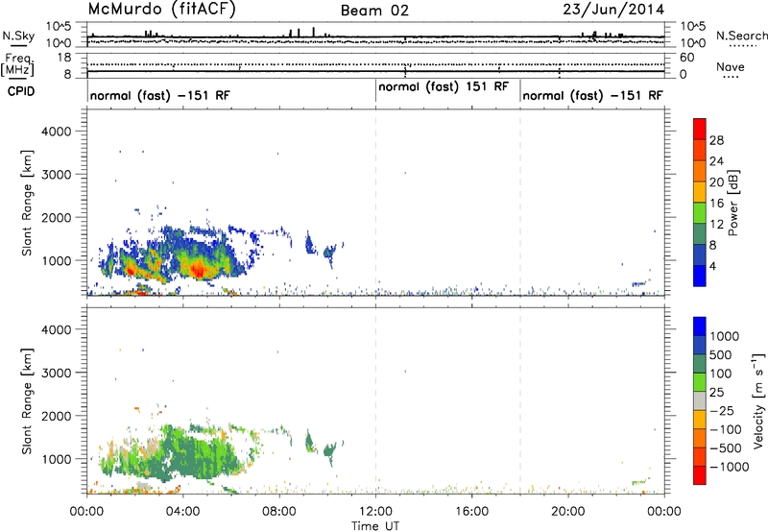The image size is (768, 532).
Task: Click the '4' Power colorbar tick label
Action: [x=712, y=266]
